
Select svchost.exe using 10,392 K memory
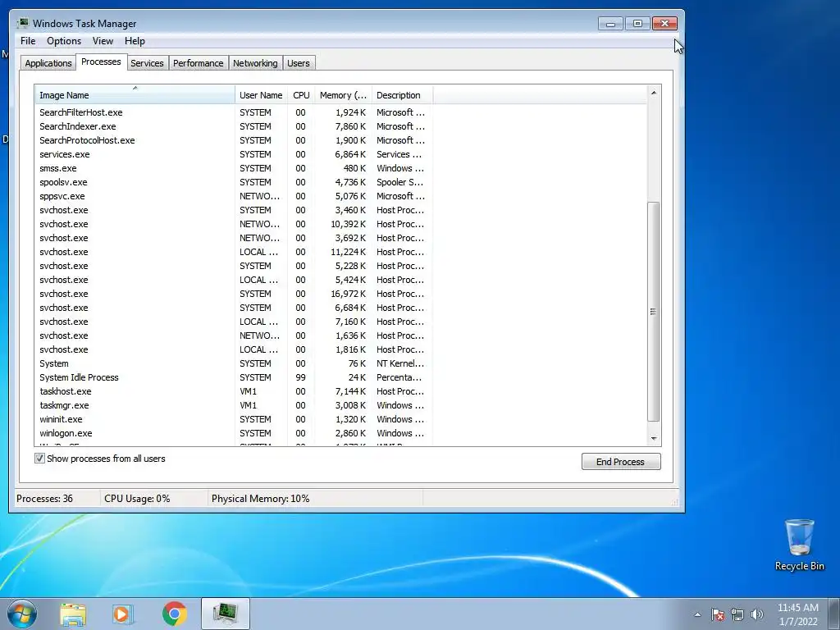click(234, 224)
